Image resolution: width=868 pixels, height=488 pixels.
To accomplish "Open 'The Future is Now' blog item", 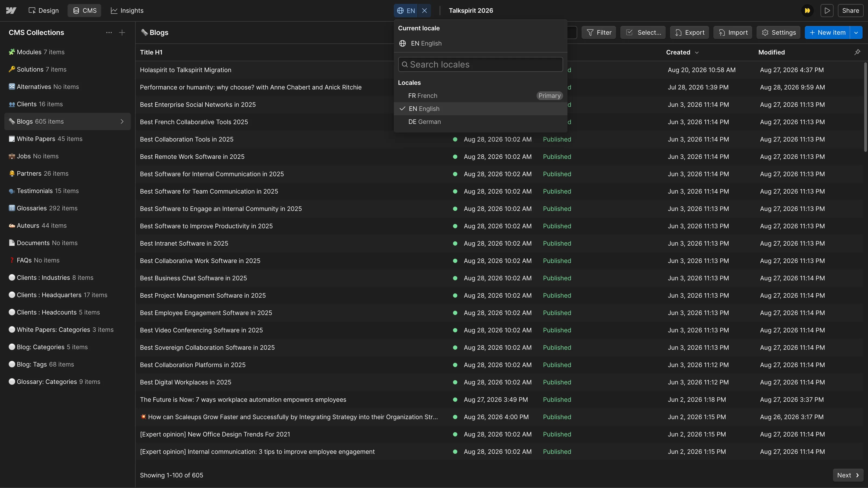I will [x=243, y=399].
